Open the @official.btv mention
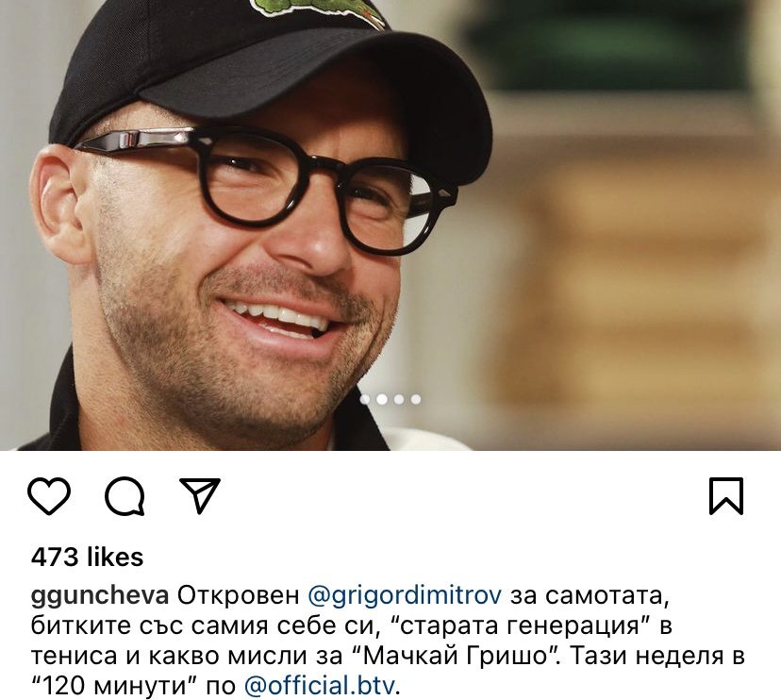 tap(319, 686)
